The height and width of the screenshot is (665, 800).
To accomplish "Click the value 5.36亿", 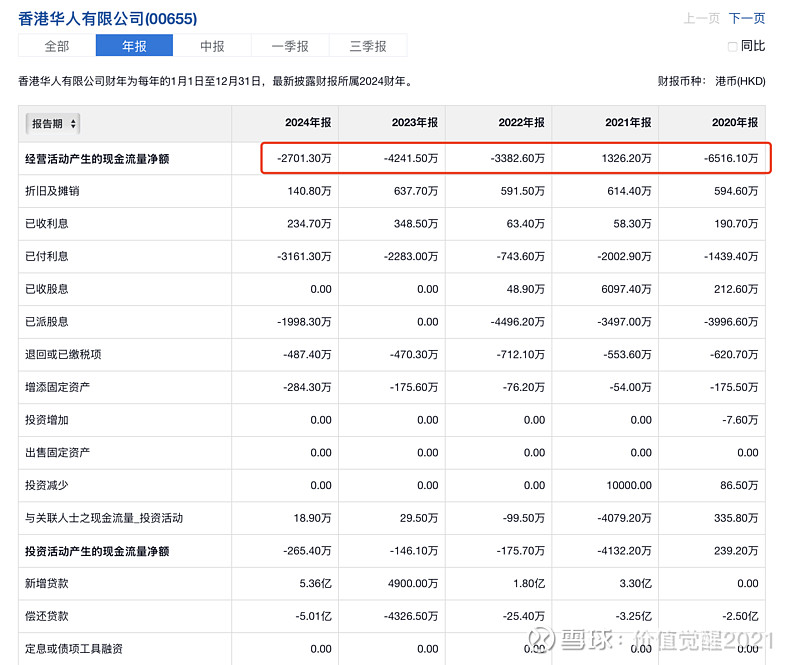I will click(x=315, y=583).
